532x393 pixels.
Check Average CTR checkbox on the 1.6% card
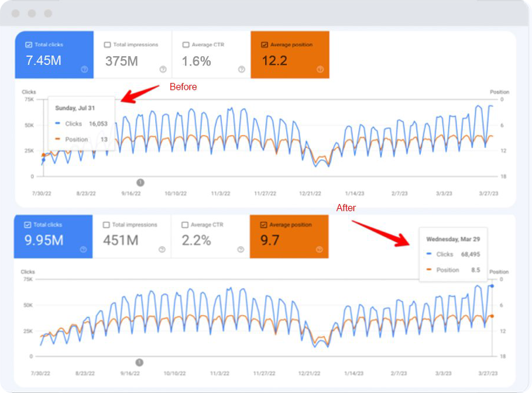[186, 44]
